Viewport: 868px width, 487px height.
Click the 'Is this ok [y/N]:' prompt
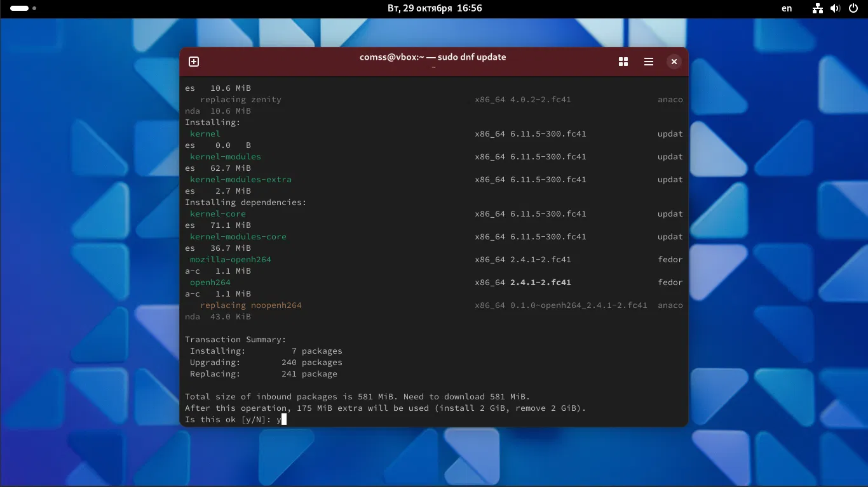[x=228, y=420]
